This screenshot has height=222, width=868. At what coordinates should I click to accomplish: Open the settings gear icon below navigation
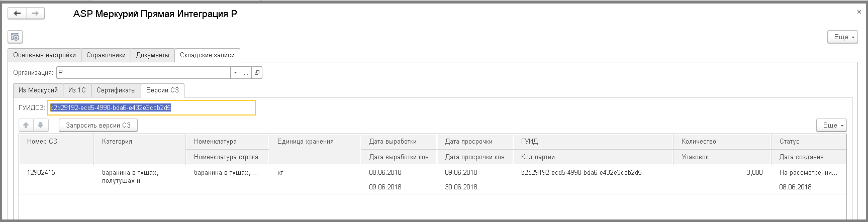coord(15,37)
